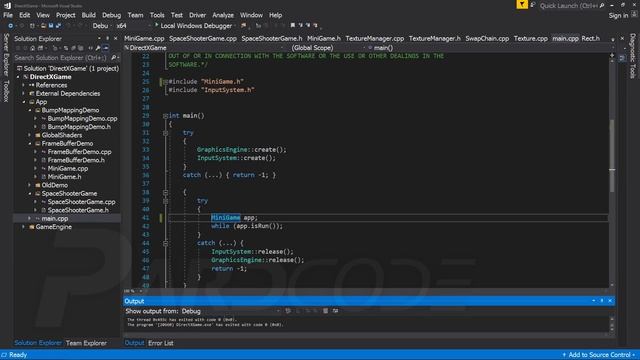Open the DirectXGame project navigation dropdown

[x=204, y=48]
